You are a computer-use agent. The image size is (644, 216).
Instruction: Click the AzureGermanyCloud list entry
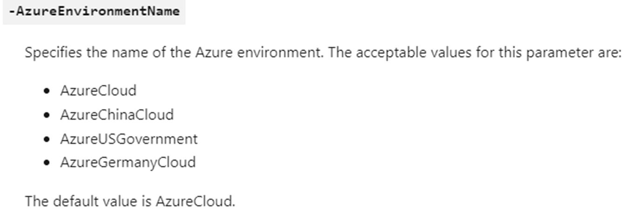128,162
